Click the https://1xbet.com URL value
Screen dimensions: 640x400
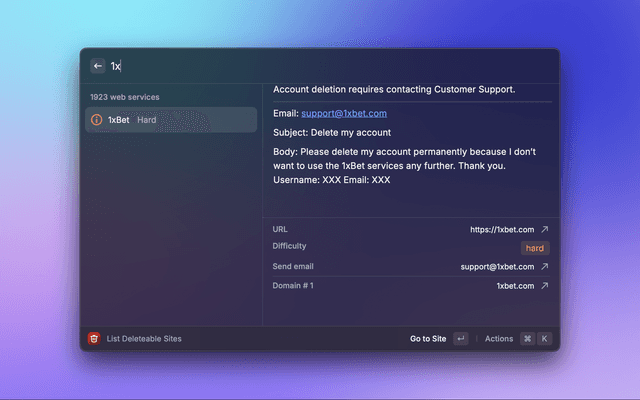[502, 229]
